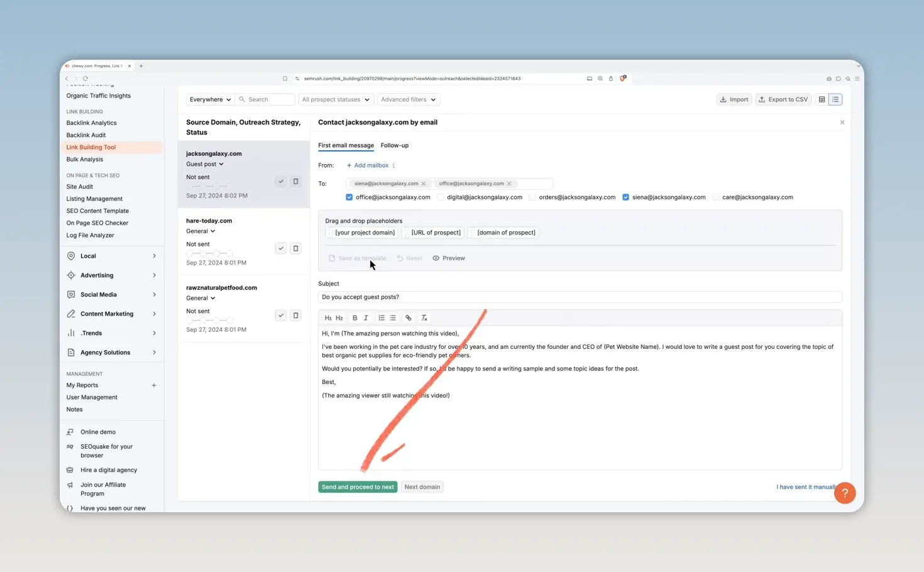Mark jacksongalaxy.com prospect with checkmark
924x572 pixels.
coord(281,181)
